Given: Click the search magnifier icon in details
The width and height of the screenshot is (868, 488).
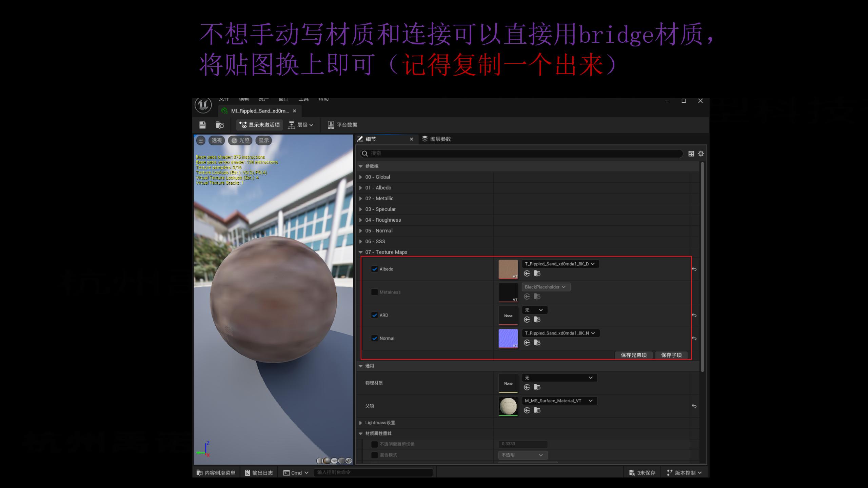Looking at the screenshot, I should click(365, 154).
